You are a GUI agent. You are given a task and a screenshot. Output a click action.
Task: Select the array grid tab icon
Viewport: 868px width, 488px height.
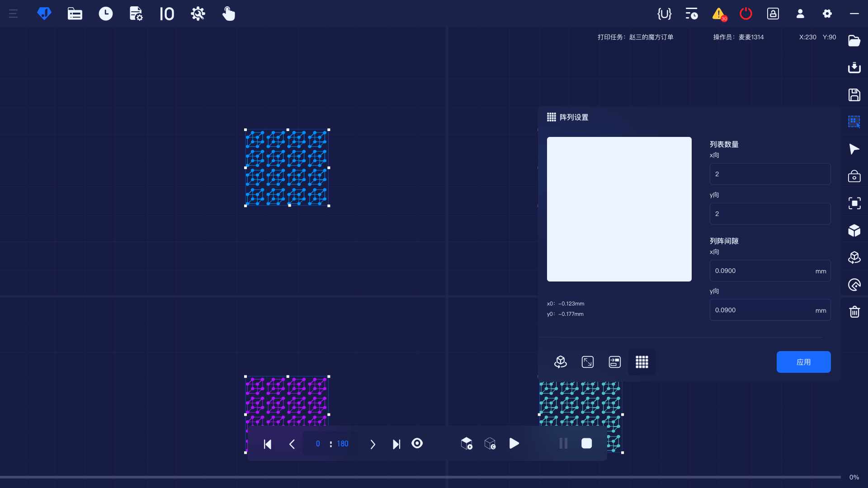tap(642, 362)
